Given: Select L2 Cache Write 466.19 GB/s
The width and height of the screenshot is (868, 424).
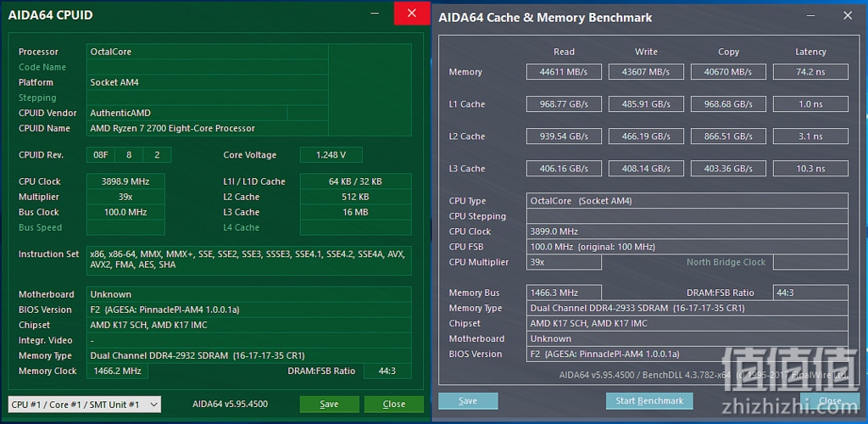Looking at the screenshot, I should coord(646,137).
